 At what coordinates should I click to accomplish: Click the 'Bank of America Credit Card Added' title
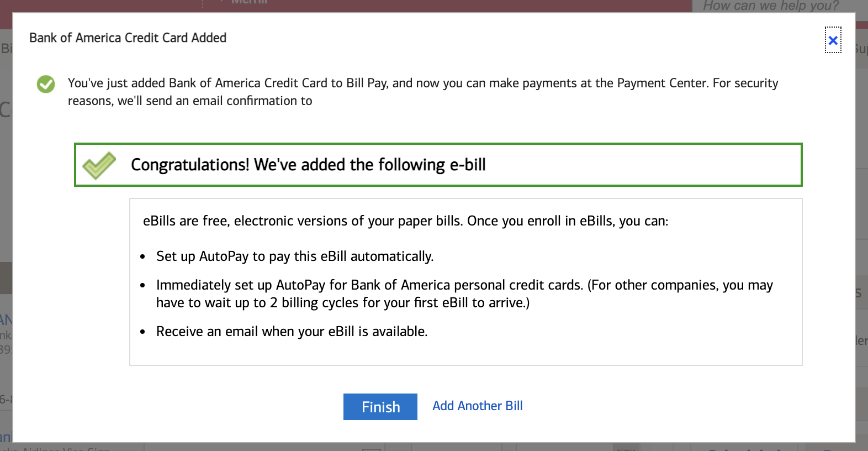tap(128, 38)
